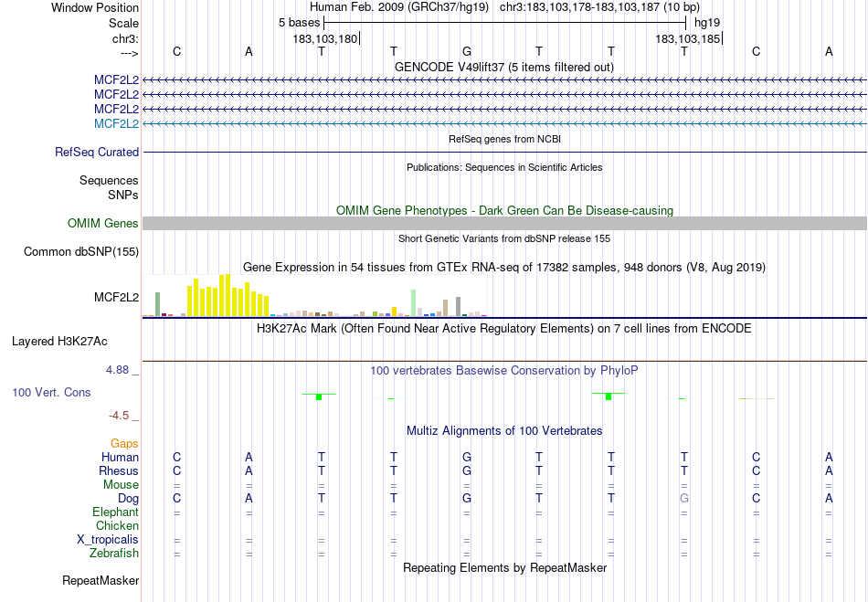Click the 183,103,180 position marker
Image resolution: width=868 pixels, height=602 pixels.
325,38
